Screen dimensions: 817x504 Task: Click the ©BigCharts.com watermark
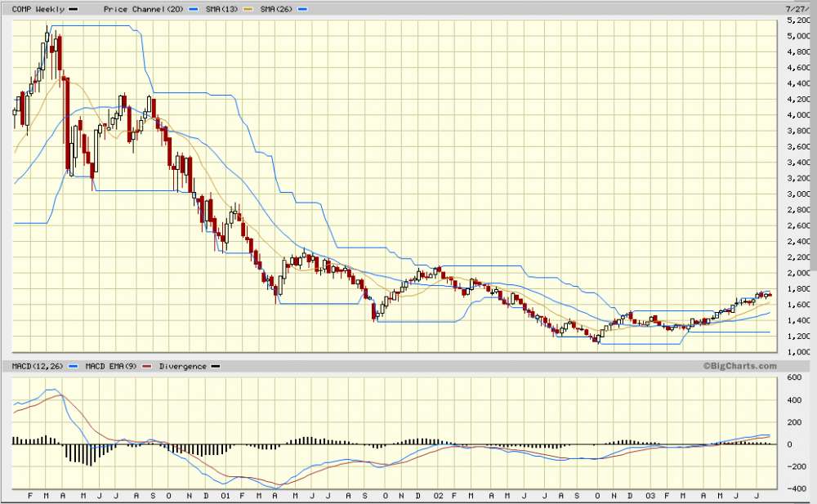click(x=738, y=366)
